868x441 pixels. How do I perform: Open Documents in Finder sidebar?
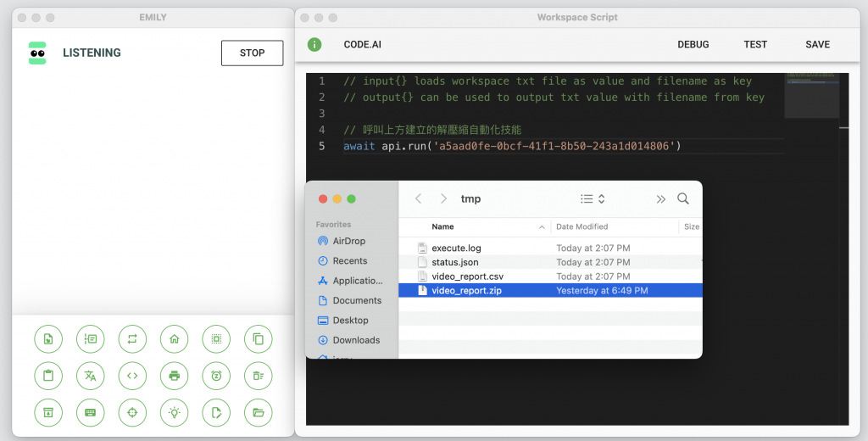pos(350,300)
